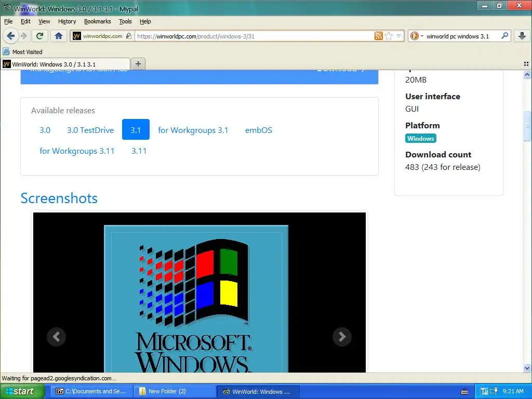Screen dimensions: 532x399
Task: Select the 3.0 TestDrive release
Action: pyautogui.click(x=90, y=130)
